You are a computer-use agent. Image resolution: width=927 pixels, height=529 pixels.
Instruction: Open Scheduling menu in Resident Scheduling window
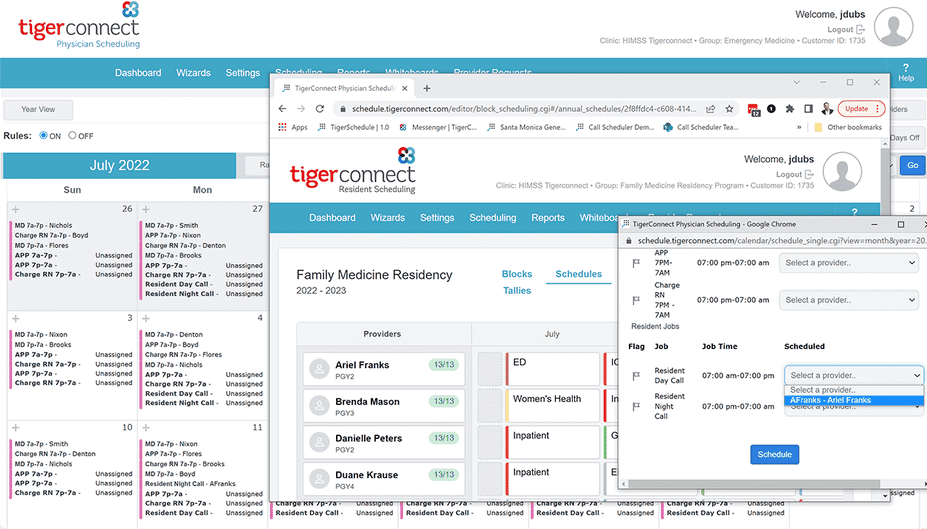pyautogui.click(x=492, y=218)
